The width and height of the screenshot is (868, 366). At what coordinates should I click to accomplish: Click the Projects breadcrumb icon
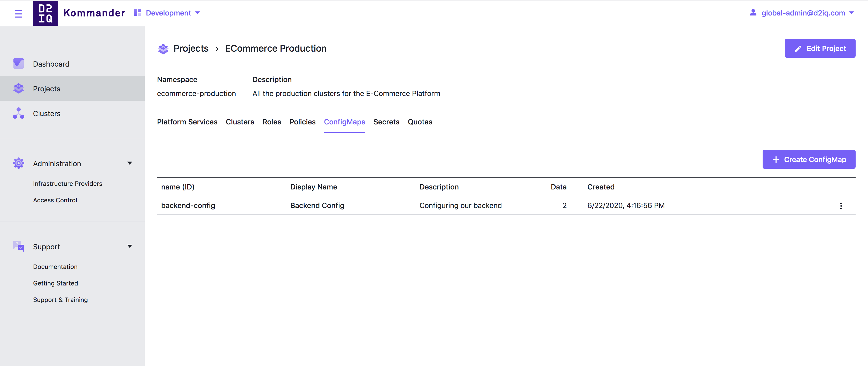click(163, 48)
